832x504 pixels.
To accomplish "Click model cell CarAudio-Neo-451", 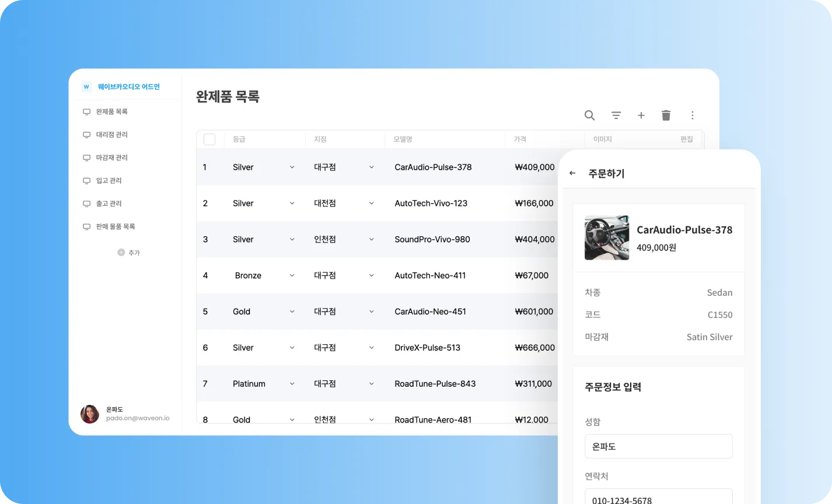I will tap(431, 311).
